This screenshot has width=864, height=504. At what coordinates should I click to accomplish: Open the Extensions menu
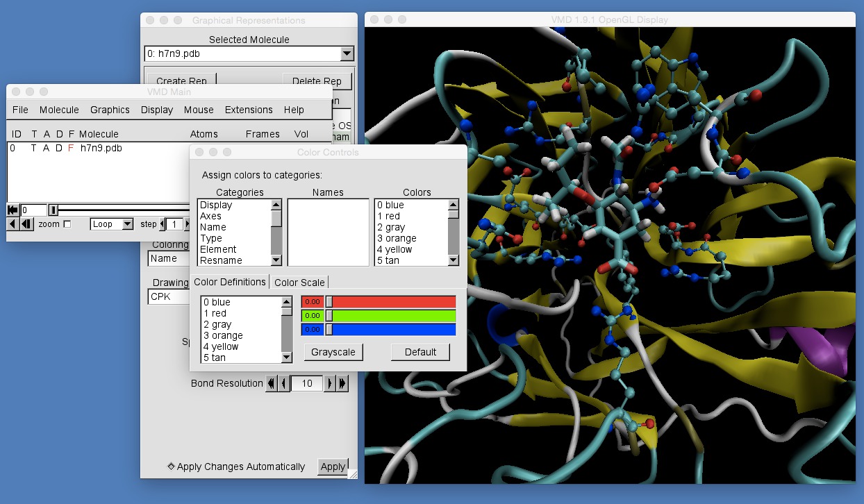pos(250,110)
